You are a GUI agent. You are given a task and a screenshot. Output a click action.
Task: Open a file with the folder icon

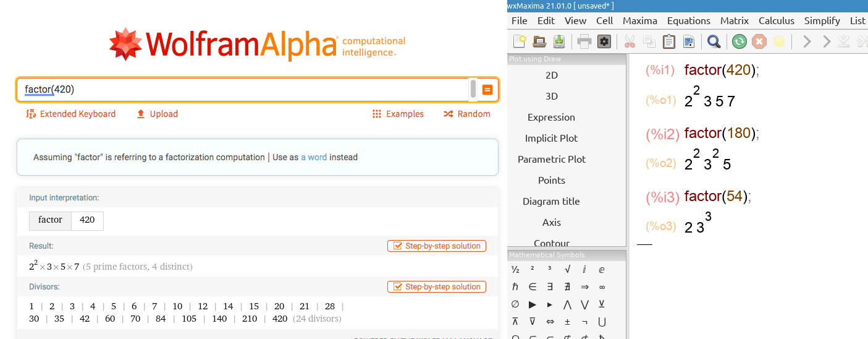[539, 41]
